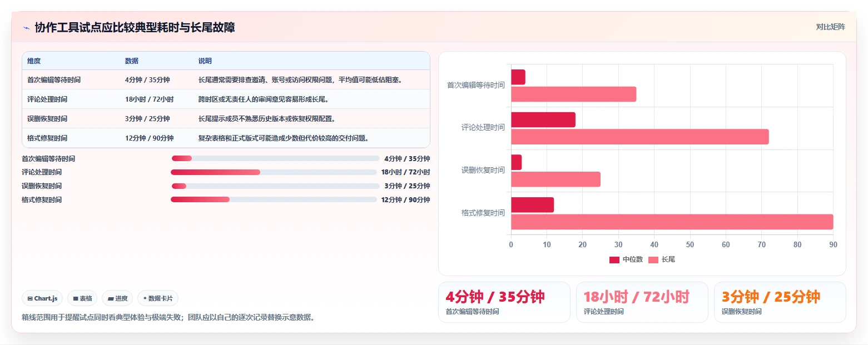Click the 中位数 chart bar for 误删恢复时间
This screenshot has width=868, height=345.
[517, 162]
